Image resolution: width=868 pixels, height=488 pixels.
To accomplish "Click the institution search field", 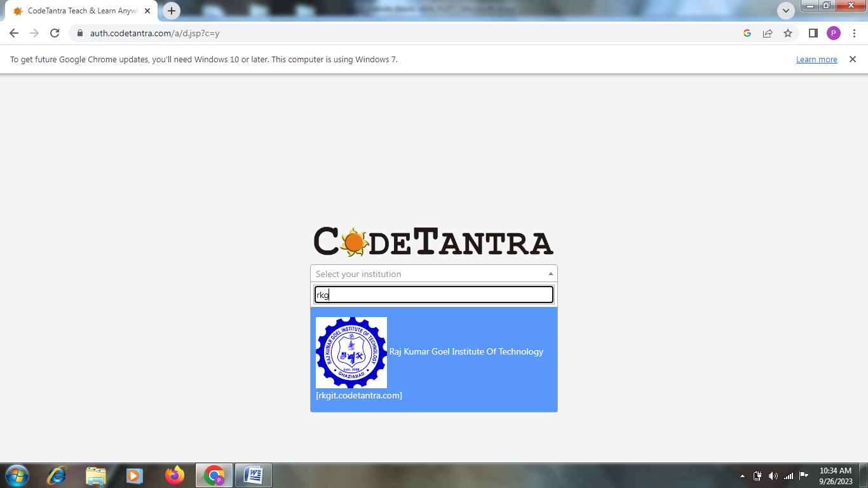I will [x=434, y=295].
